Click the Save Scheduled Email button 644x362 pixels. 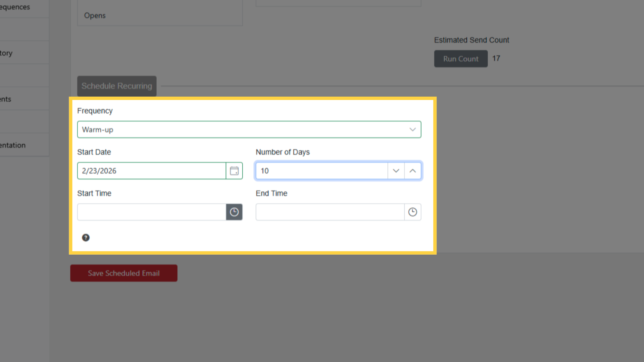[124, 273]
